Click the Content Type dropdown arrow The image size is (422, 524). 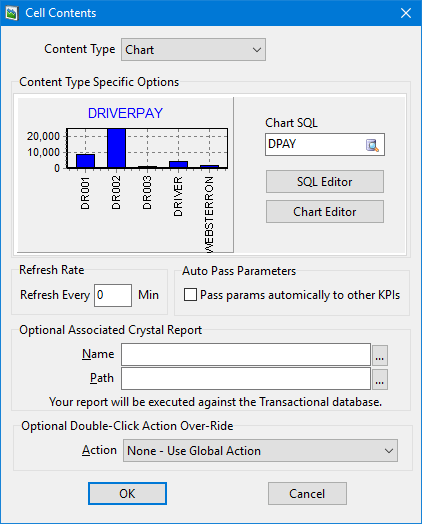tap(257, 50)
